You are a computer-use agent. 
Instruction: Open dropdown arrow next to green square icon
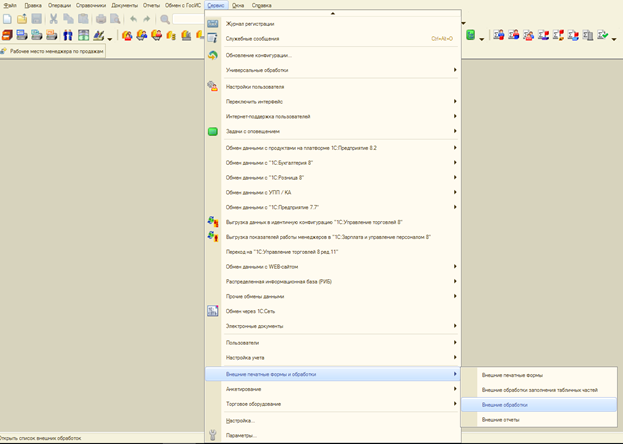pyautogui.click(x=482, y=39)
